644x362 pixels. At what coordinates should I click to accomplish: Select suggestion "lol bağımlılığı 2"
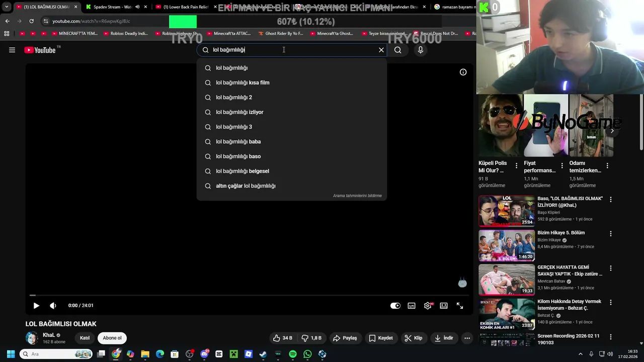292,98
